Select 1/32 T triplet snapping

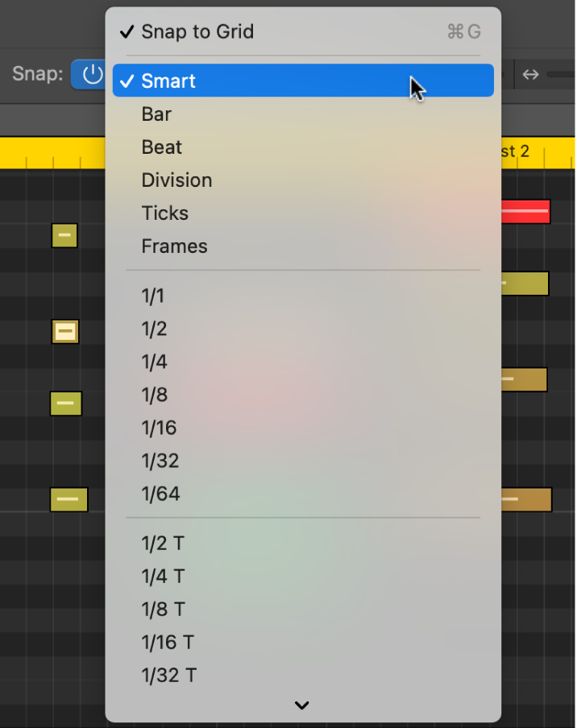tap(168, 675)
